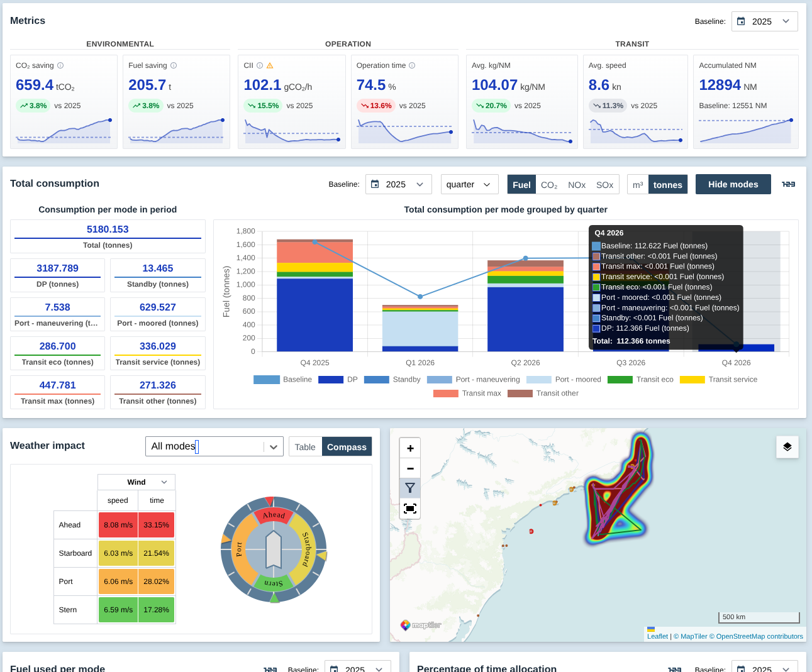The width and height of the screenshot is (812, 672).
Task: Zoom out on the map
Action: tap(410, 468)
